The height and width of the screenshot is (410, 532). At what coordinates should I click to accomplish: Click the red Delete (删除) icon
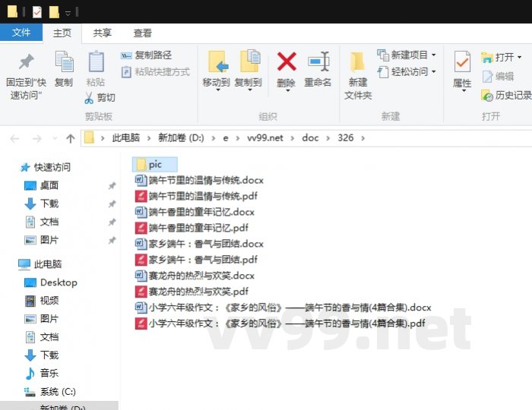coord(287,61)
